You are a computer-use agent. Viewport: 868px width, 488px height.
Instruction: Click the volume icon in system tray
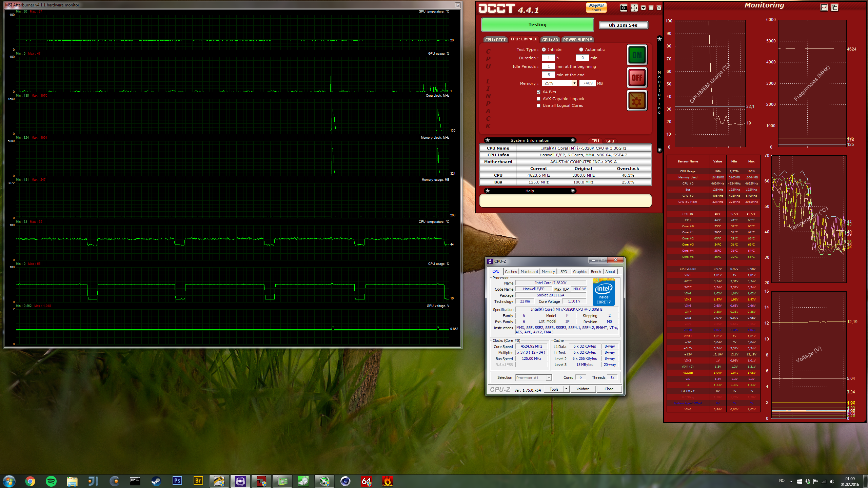(x=832, y=482)
